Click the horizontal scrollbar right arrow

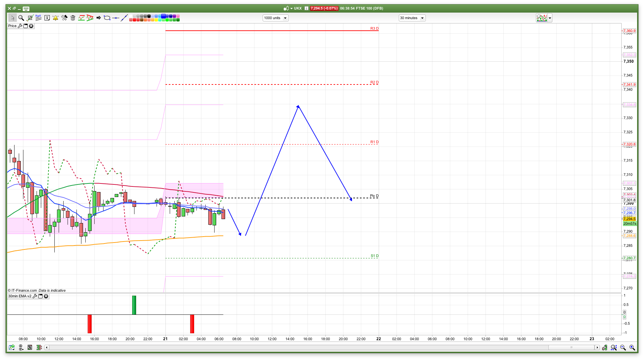point(597,347)
